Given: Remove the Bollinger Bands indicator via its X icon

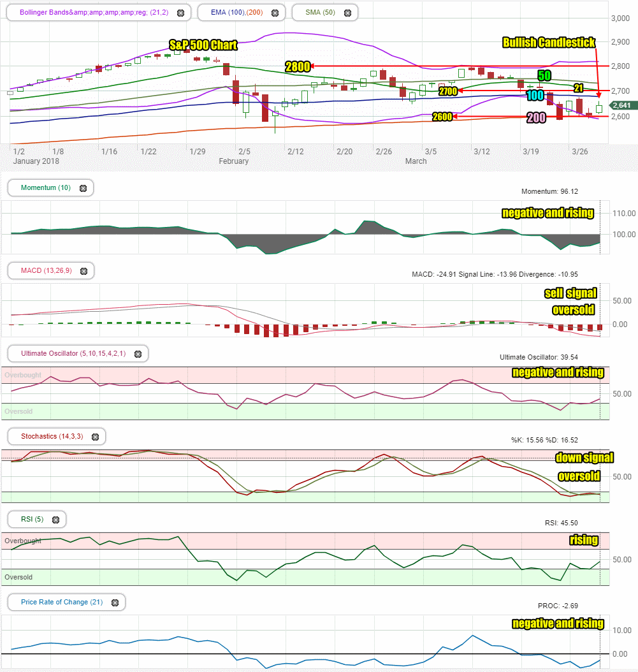Looking at the screenshot, I should (181, 13).
